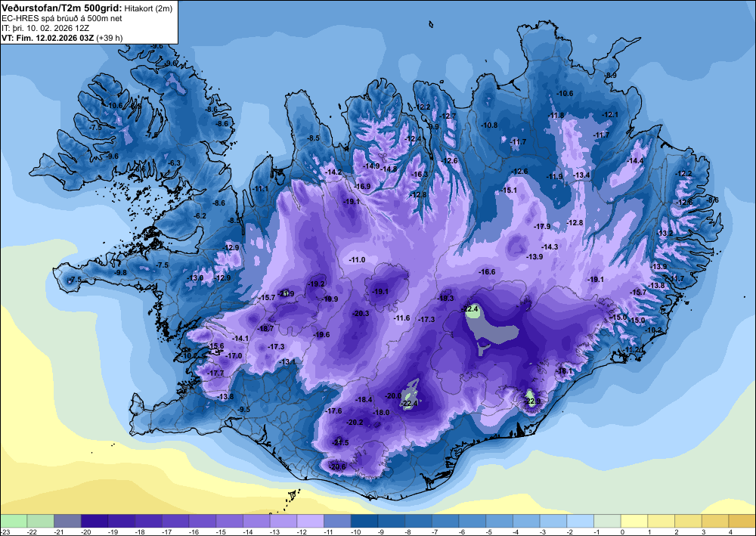Select the light yellow legend swatch between 0 and 1
Viewport: 756px width, 536px height.
[634, 521]
